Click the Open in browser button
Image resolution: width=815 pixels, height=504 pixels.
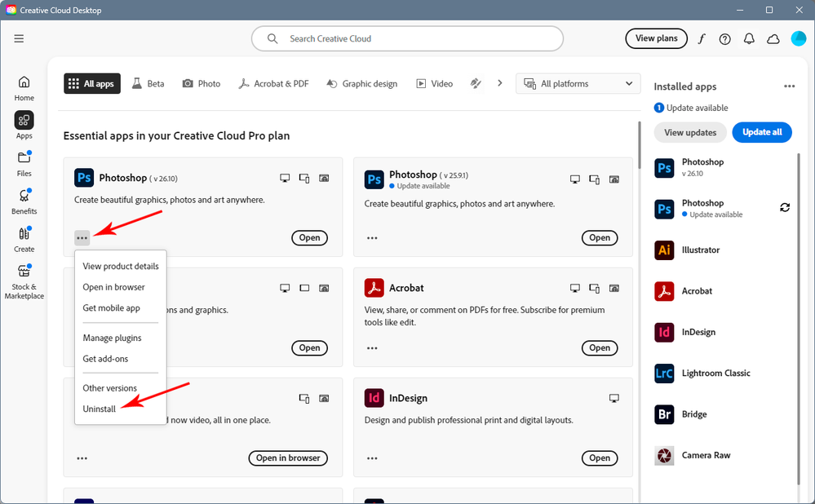288,458
